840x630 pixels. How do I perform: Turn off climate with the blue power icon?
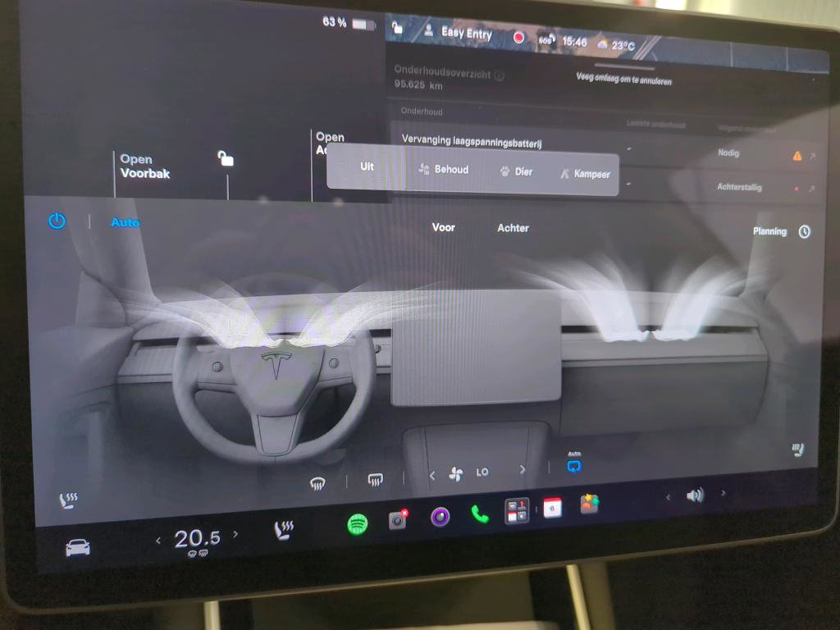point(57,221)
